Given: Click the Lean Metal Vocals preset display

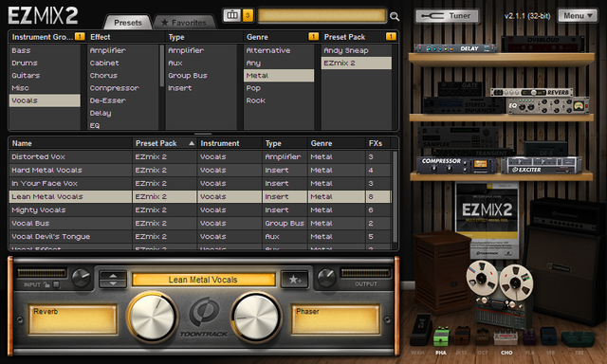Looking at the screenshot, I should [x=204, y=280].
